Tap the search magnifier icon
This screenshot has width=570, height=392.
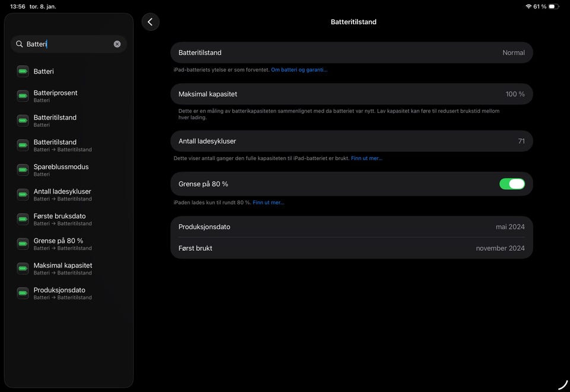coord(20,44)
